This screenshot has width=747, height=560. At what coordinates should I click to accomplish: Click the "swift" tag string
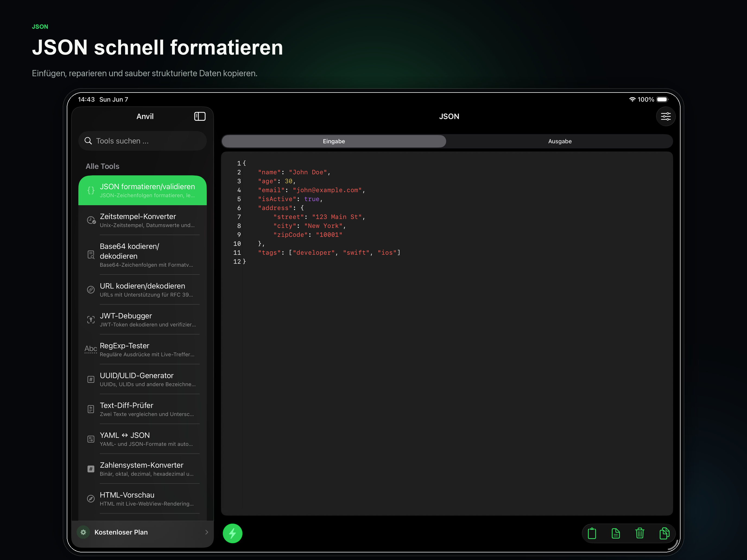(x=356, y=253)
